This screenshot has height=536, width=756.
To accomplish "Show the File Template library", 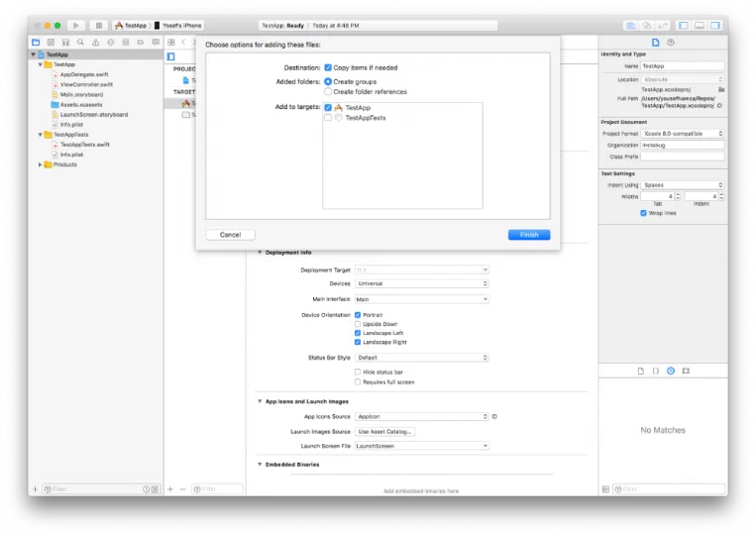I will [640, 371].
